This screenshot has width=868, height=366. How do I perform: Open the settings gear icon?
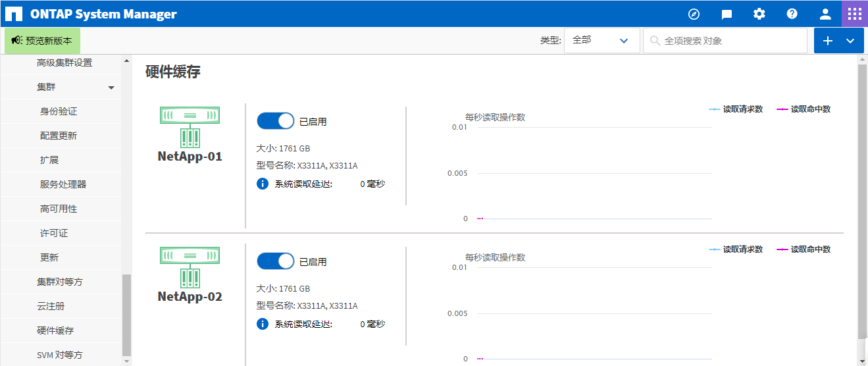click(759, 14)
